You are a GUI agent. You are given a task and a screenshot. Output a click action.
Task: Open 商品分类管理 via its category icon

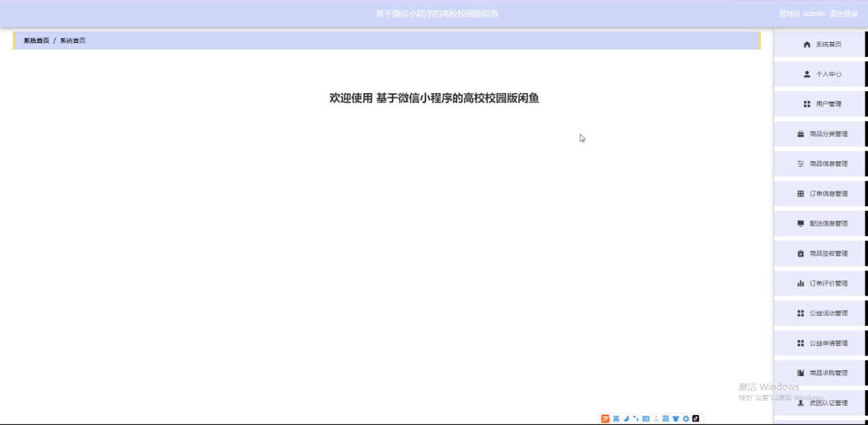point(799,133)
